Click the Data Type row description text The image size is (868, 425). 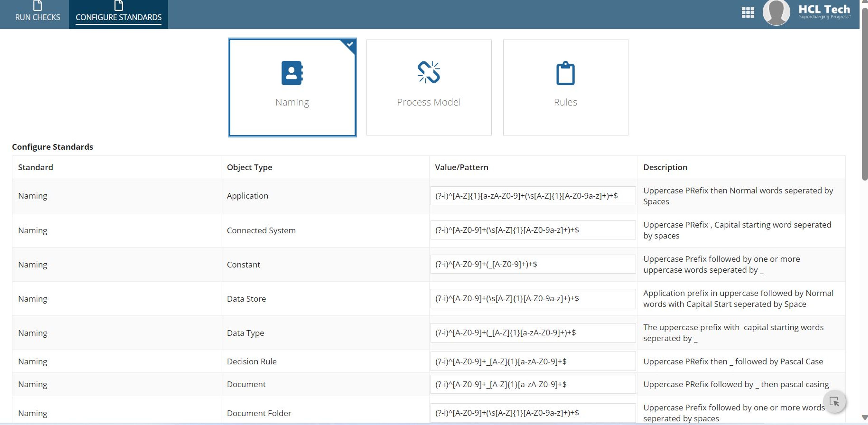click(733, 333)
